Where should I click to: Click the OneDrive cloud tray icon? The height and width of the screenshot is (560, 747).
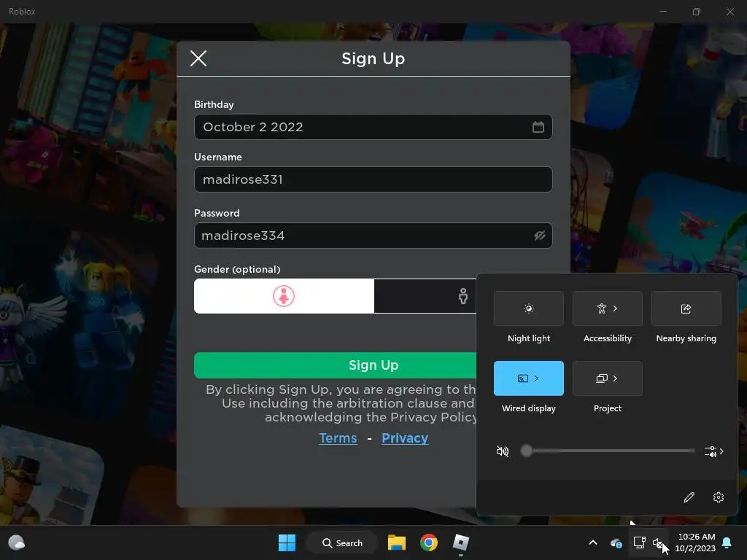click(616, 542)
